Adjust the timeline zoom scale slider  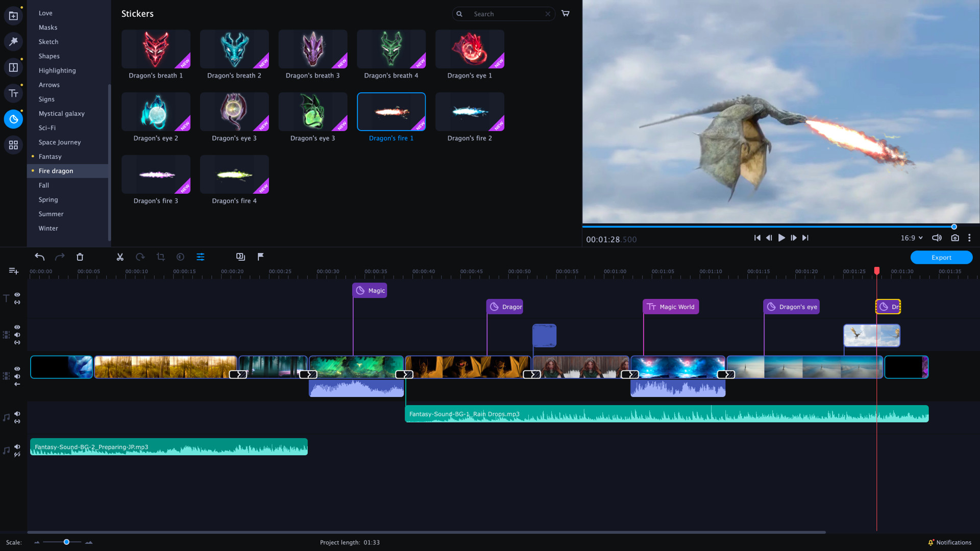[66, 542]
